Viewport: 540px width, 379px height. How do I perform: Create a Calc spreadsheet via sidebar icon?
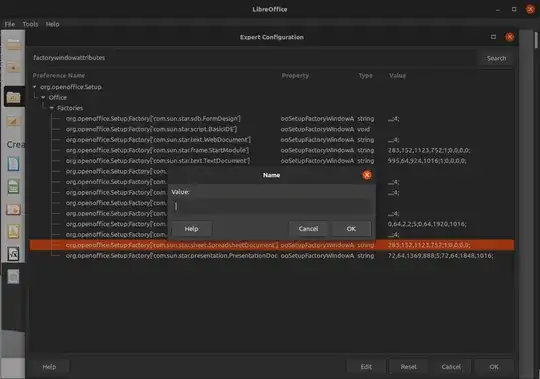coord(13,187)
